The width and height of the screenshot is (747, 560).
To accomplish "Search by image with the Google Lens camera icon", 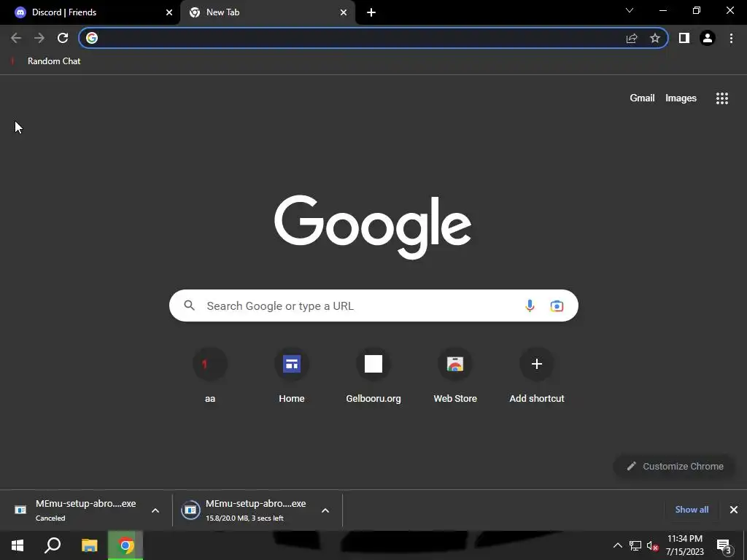I will pyautogui.click(x=557, y=306).
